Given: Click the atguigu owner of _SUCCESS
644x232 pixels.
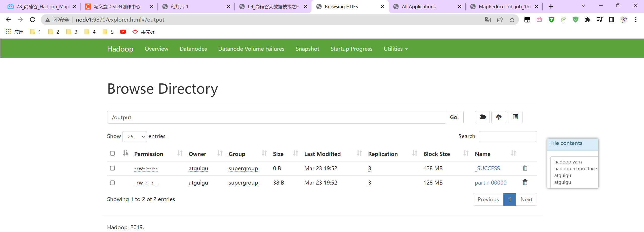Looking at the screenshot, I should point(198,168).
